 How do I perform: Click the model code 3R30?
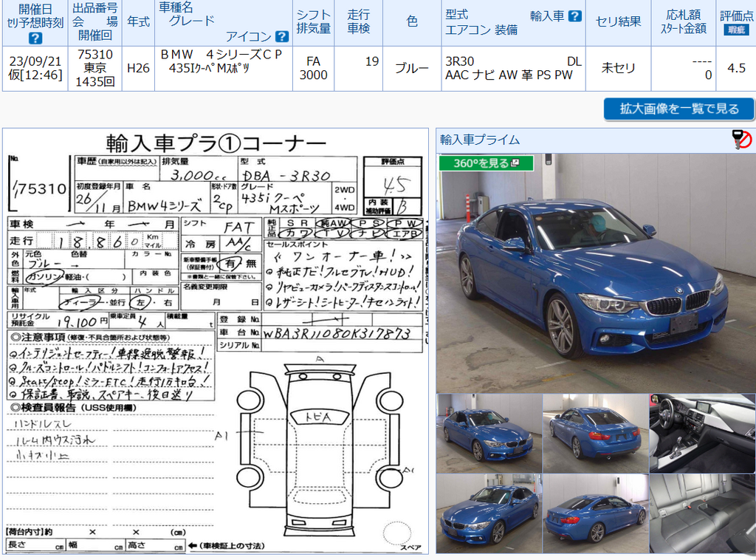click(x=459, y=61)
